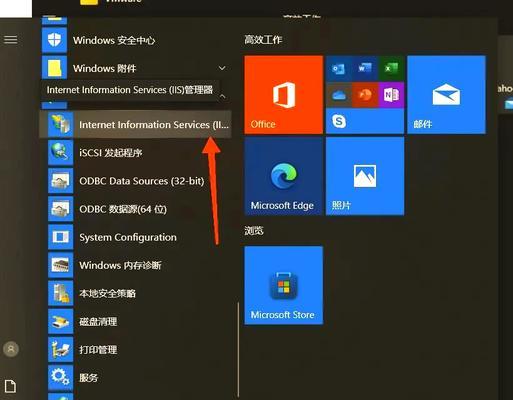This screenshot has height=400, width=513.
Task: Open the 邮件 mail tile
Action: coord(446,95)
